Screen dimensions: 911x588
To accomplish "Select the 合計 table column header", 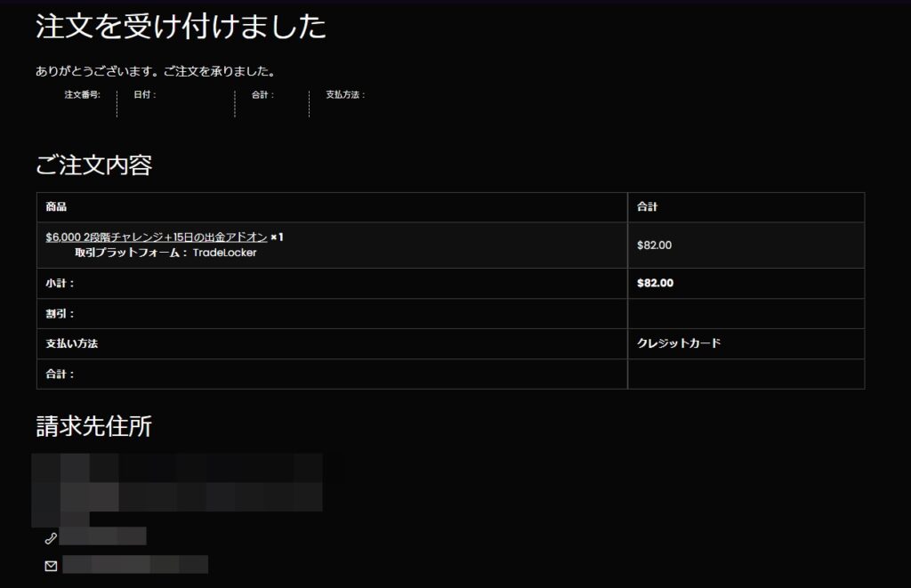I will click(646, 206).
